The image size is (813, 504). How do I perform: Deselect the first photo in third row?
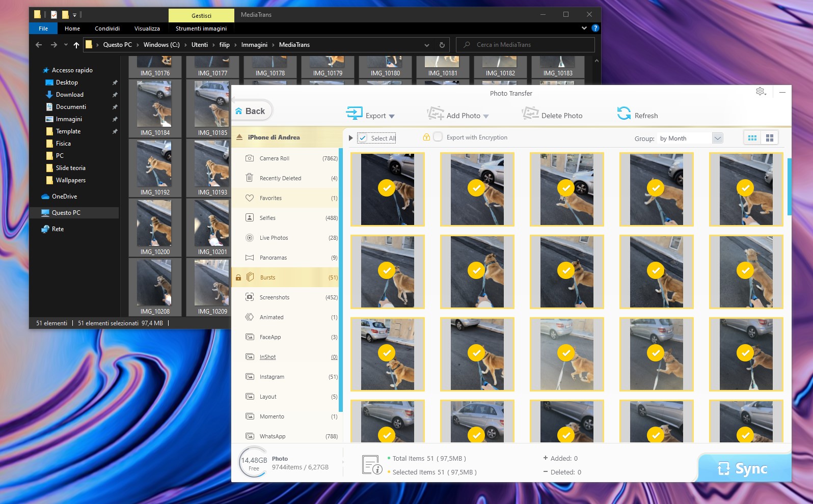point(387,353)
